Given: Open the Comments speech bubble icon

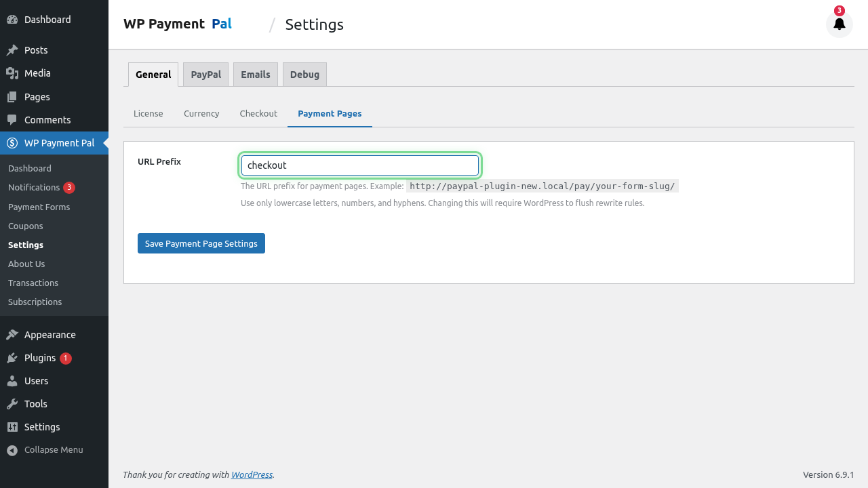Looking at the screenshot, I should (12, 120).
